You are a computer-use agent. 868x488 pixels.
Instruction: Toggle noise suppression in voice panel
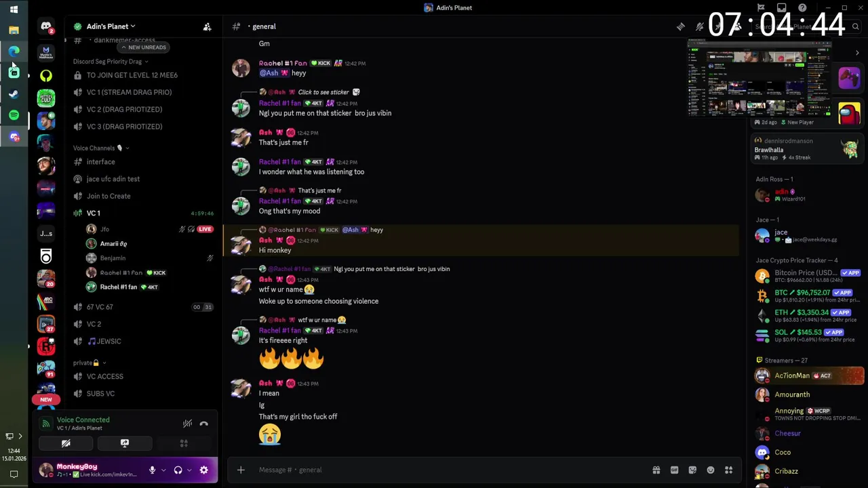coord(187,424)
